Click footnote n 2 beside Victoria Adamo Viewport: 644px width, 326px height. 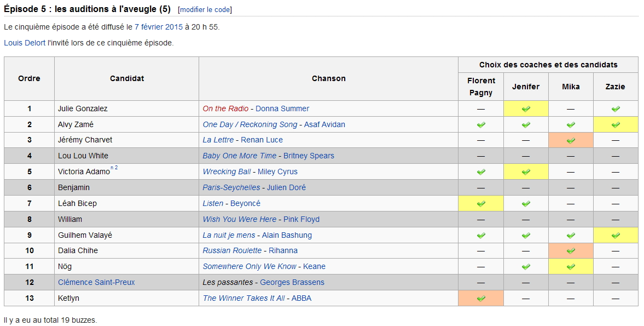tap(114, 168)
